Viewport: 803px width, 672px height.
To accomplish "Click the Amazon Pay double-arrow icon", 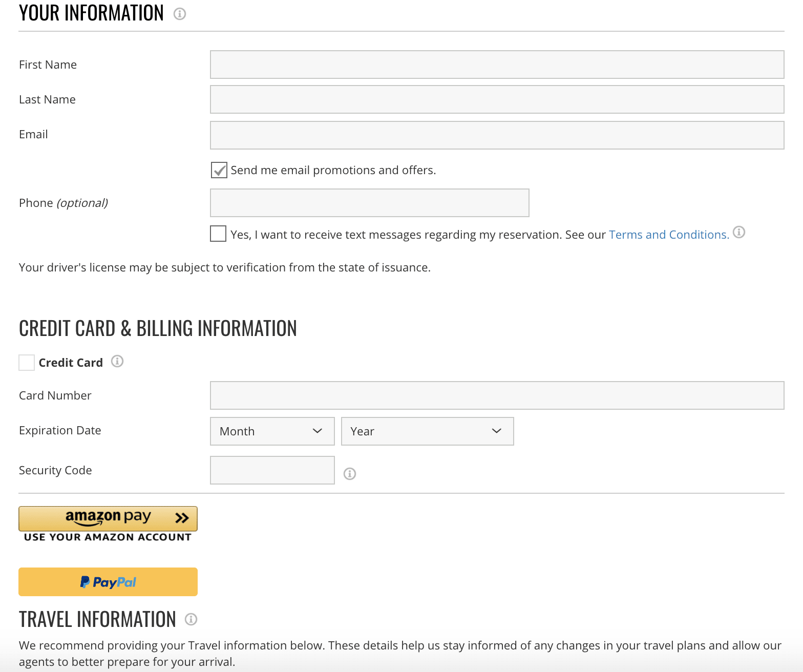I will click(182, 518).
